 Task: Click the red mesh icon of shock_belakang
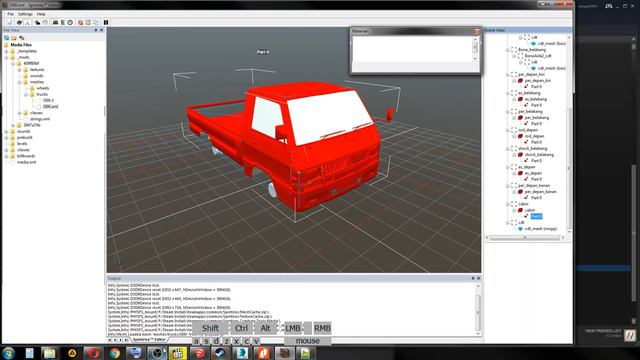tap(520, 155)
